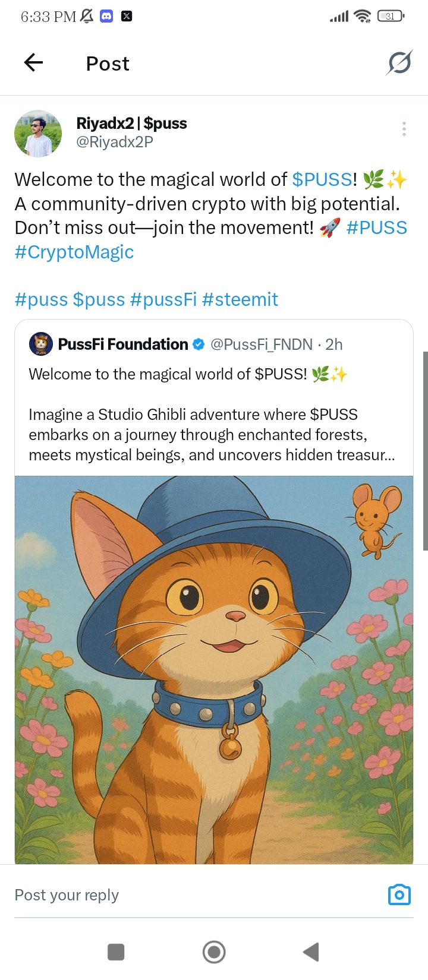428x980 pixels.
Task: Tap the @Riyadx2P handle
Action: coord(115,143)
